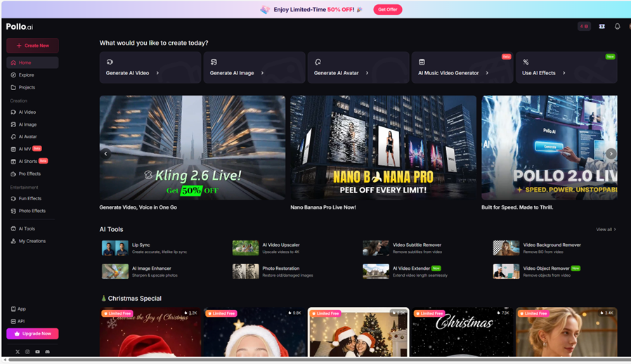Expand Generate AI Image chevron
Viewport: 631px width, 364px height.
tap(262, 73)
